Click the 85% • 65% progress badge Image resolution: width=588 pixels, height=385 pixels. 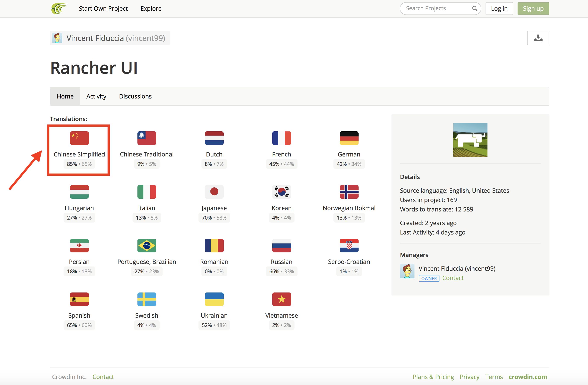(x=79, y=164)
